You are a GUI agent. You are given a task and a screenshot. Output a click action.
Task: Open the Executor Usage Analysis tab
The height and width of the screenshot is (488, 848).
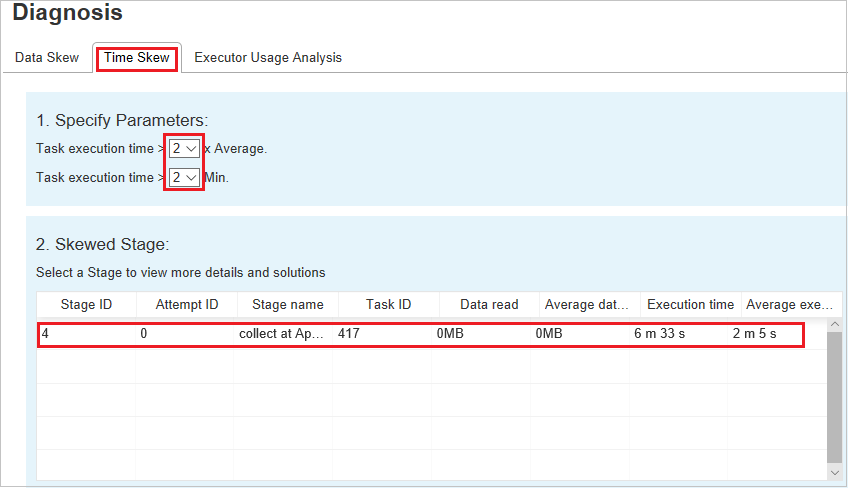pos(268,58)
